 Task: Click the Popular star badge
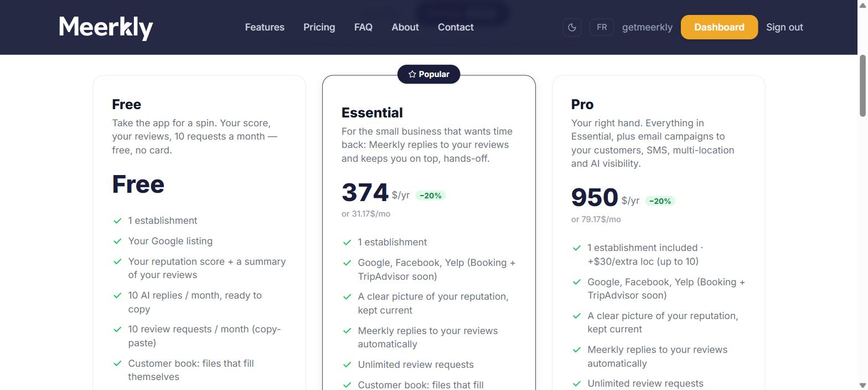[428, 74]
